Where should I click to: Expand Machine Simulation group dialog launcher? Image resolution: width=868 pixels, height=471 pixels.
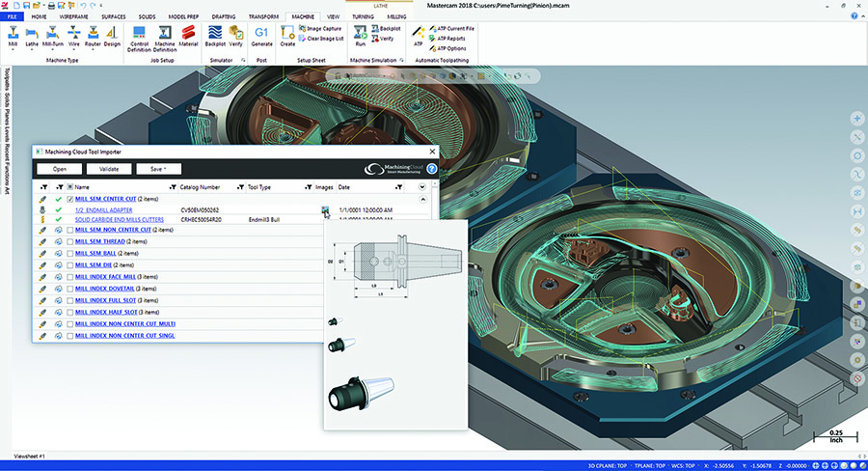401,60
